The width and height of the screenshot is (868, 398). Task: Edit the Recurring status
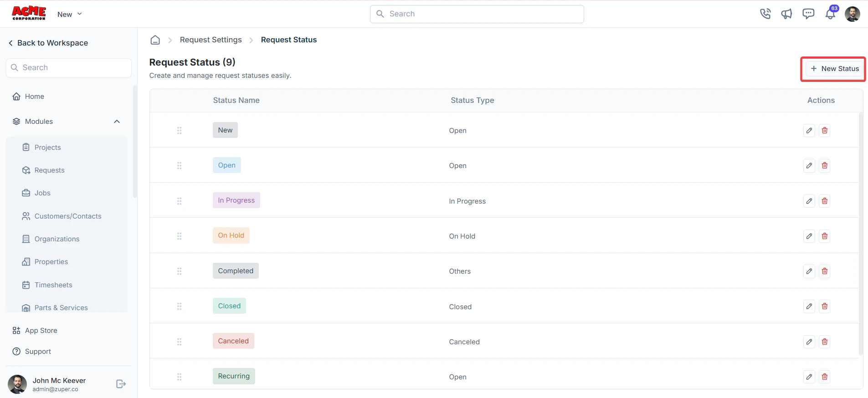pyautogui.click(x=809, y=377)
